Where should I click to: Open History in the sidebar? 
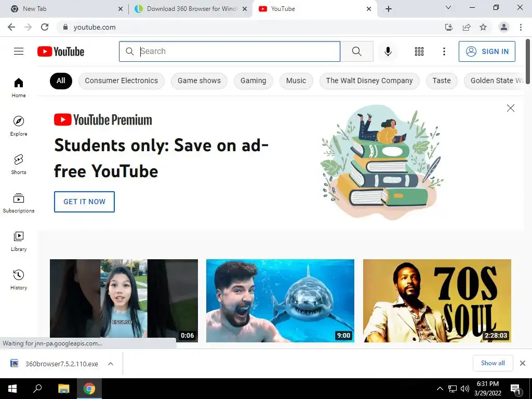pos(19,280)
